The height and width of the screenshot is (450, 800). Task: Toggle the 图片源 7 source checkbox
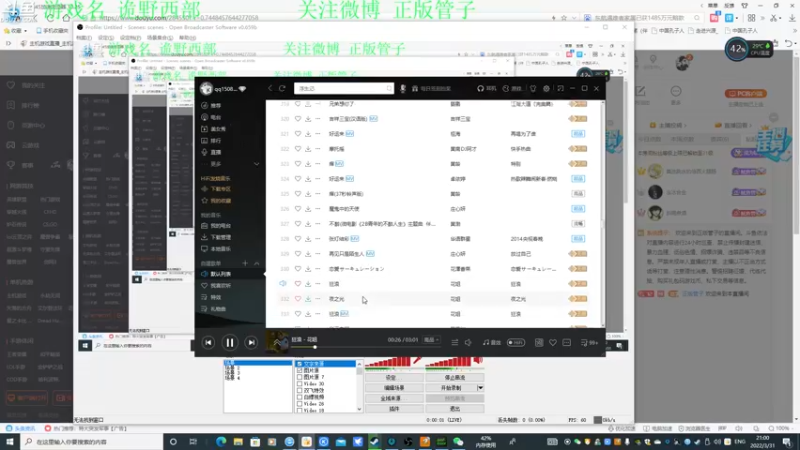(299, 377)
